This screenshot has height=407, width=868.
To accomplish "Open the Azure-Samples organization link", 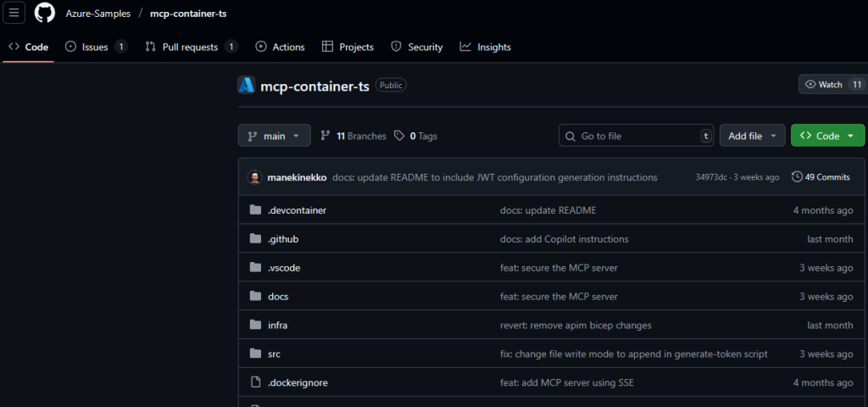I will click(98, 14).
